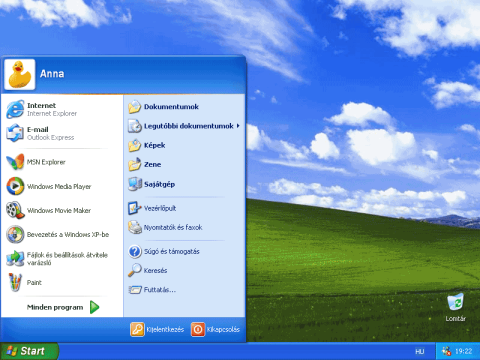Click the Futtatás... label text
The width and height of the screenshot is (480, 360).
[x=160, y=290]
